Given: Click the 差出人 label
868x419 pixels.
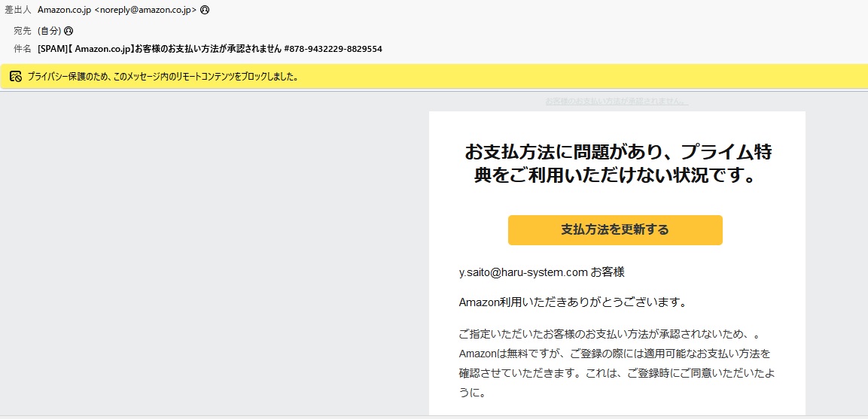Looking at the screenshot, I should coord(18,11).
